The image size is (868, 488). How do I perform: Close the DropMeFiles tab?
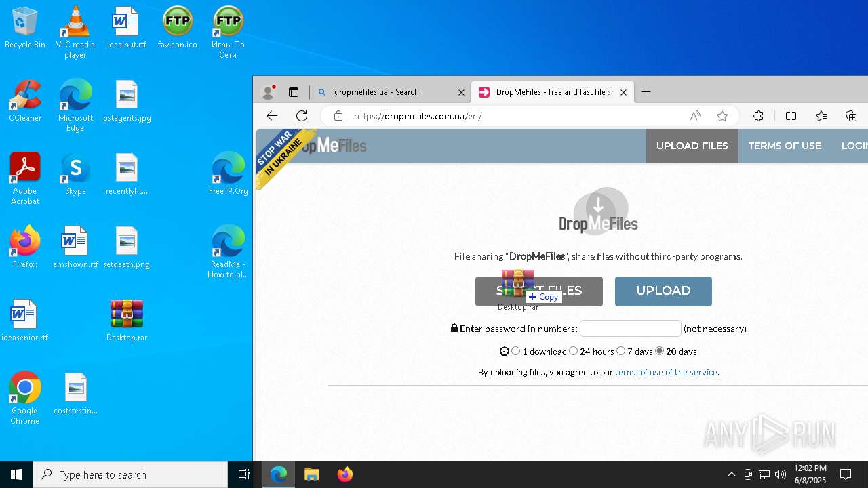click(623, 92)
